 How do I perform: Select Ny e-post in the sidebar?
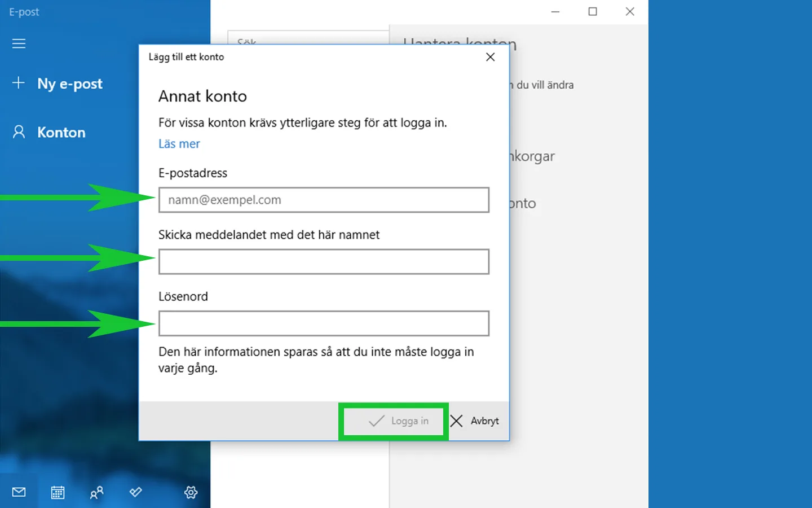(69, 83)
